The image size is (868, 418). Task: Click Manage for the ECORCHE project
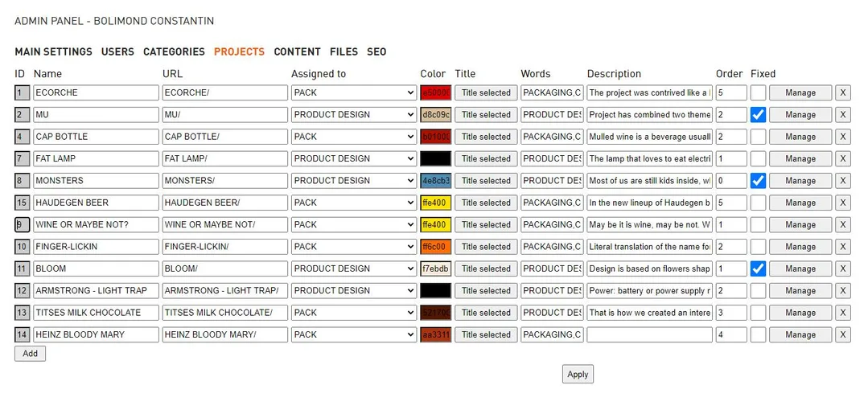tap(800, 92)
